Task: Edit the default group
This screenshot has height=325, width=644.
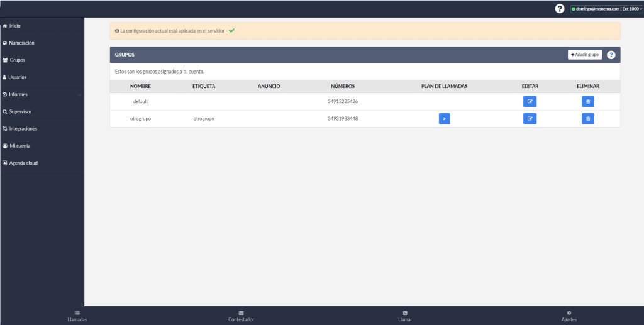Action: coord(530,101)
